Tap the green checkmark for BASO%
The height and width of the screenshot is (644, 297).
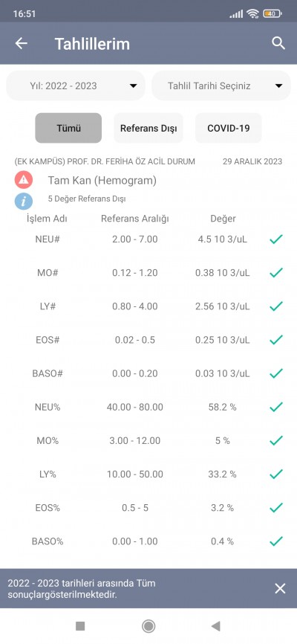pos(276,541)
